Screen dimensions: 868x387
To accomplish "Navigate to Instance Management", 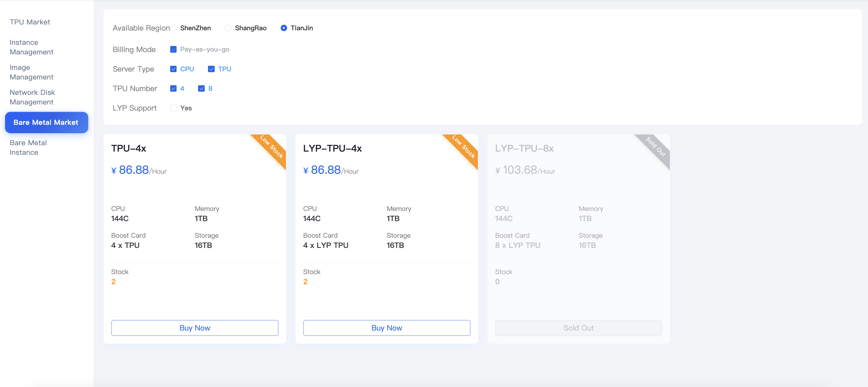I will click(x=31, y=47).
